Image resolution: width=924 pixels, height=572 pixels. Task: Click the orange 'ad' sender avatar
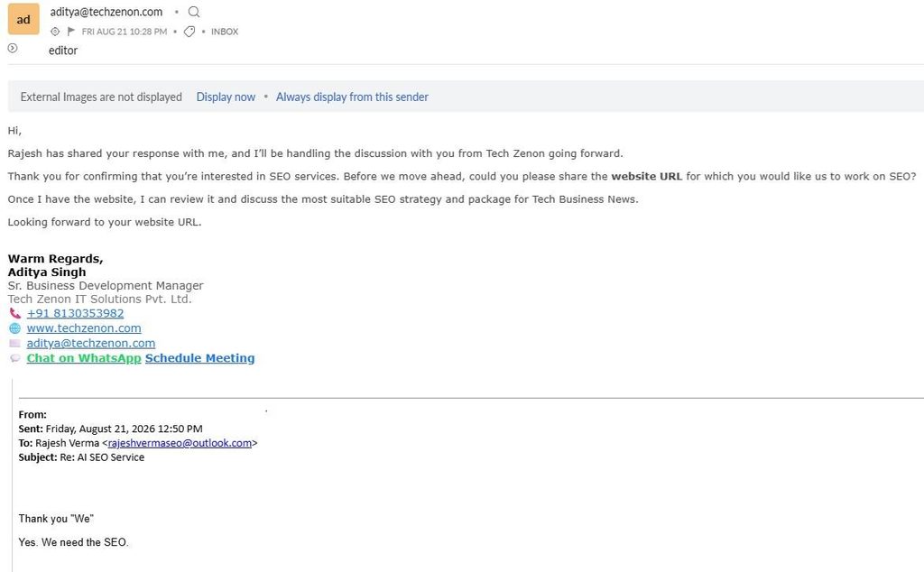tap(23, 19)
